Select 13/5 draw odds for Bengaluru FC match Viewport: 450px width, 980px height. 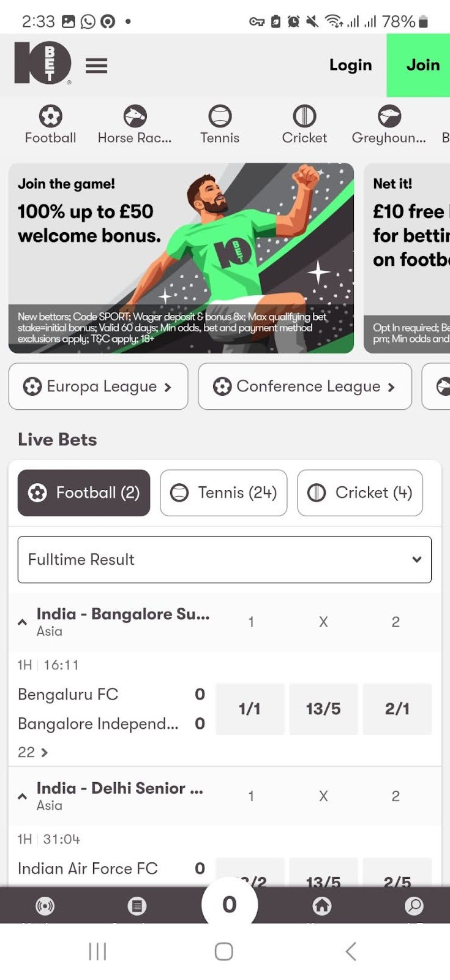[x=323, y=709]
